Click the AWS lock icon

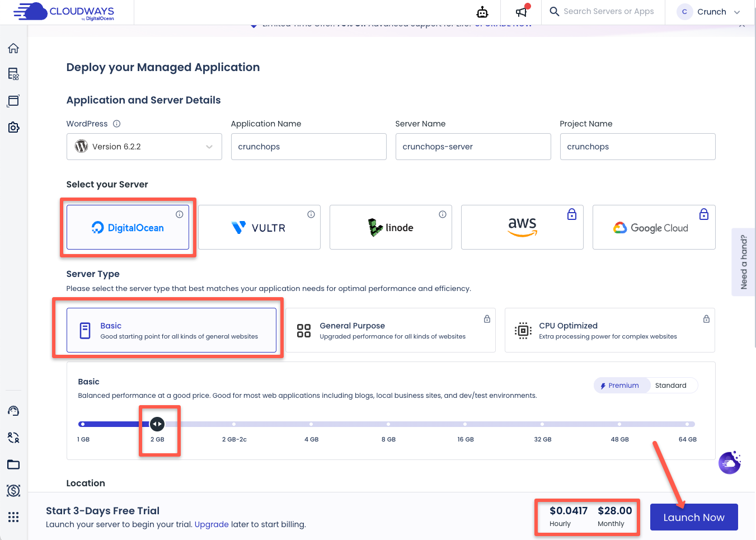point(572,214)
